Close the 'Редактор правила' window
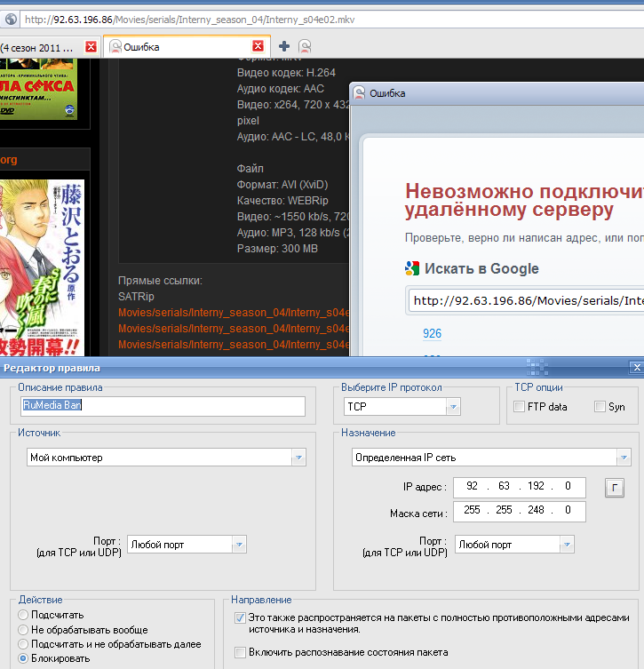The image size is (644, 669). pos(637,367)
